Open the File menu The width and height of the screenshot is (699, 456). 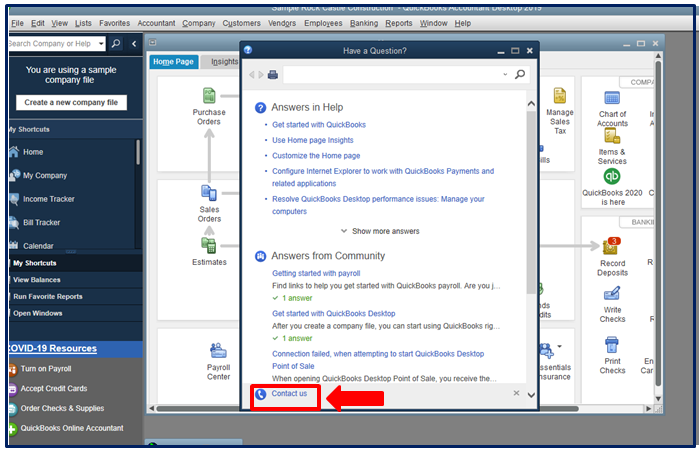pos(17,23)
